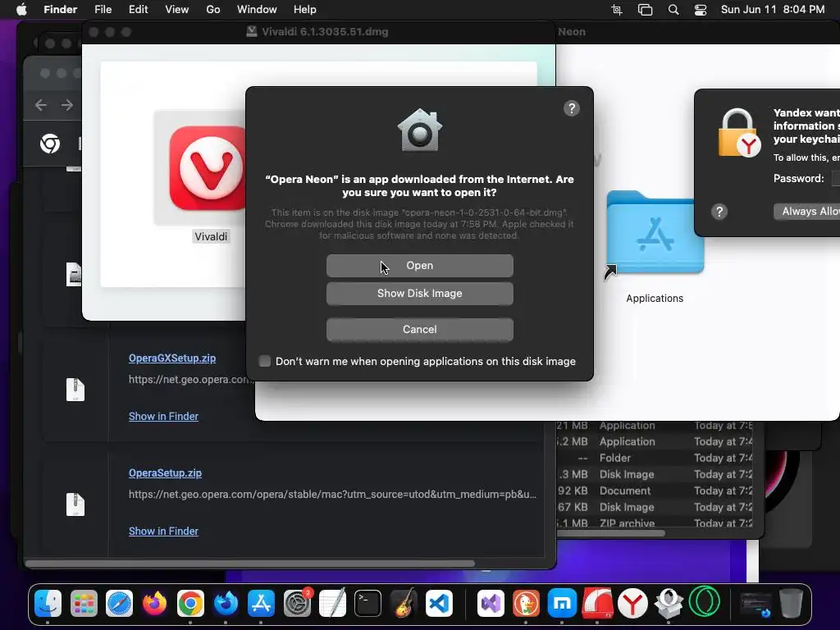
Task: Click the Folder row in the Finder list
Action: pos(655,458)
